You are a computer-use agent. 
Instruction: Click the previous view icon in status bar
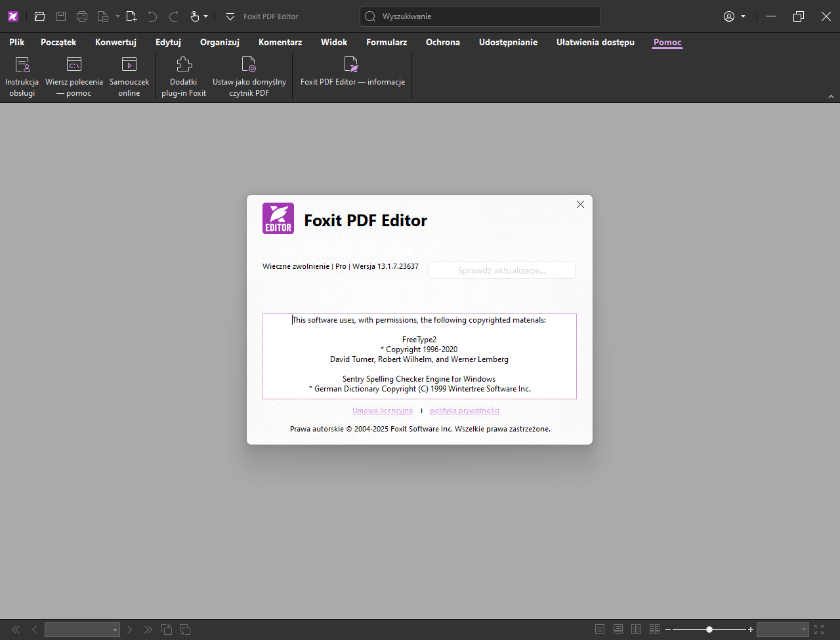[x=167, y=630]
